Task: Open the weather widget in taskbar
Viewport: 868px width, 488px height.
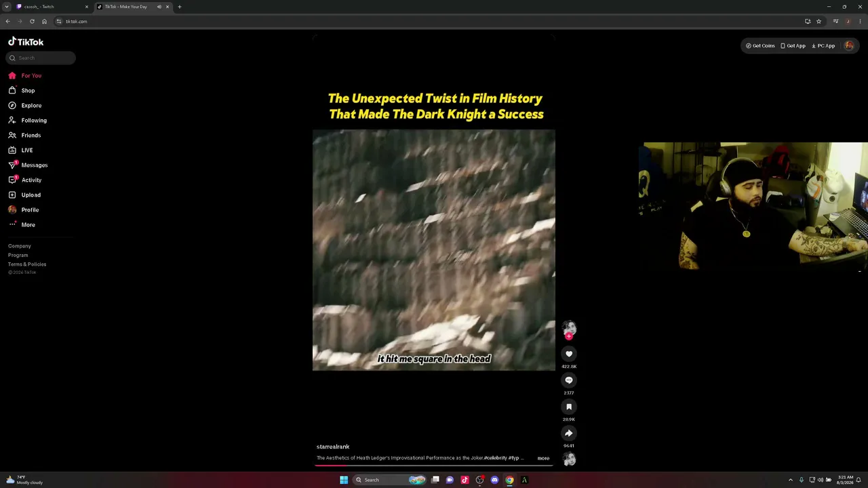Action: 24,480
